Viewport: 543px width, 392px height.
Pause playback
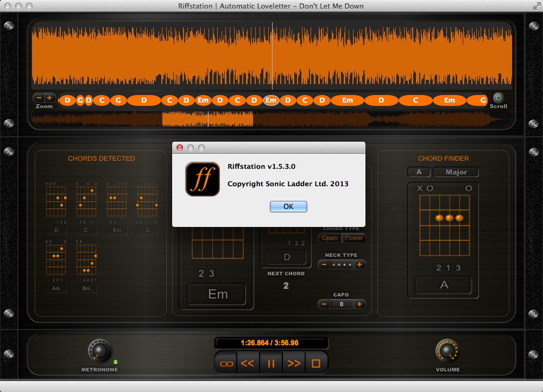coord(271,363)
